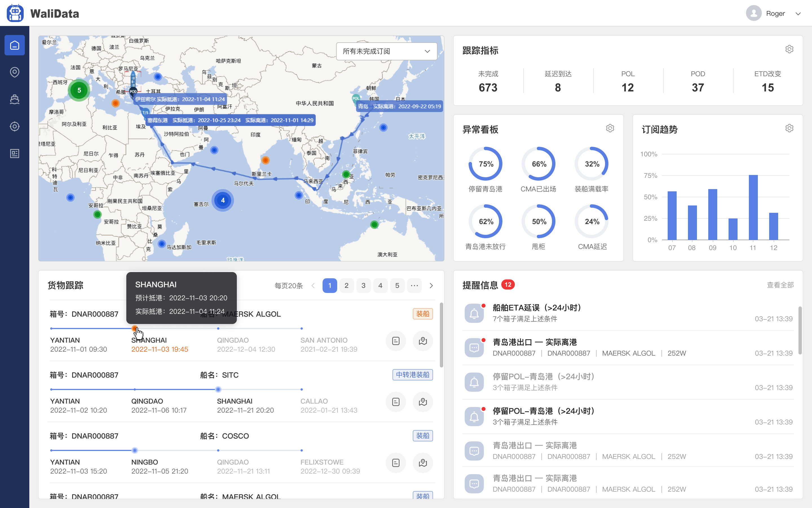This screenshot has height=508, width=812.
Task: Click orange marker near Sri Lanka
Action: (265, 160)
